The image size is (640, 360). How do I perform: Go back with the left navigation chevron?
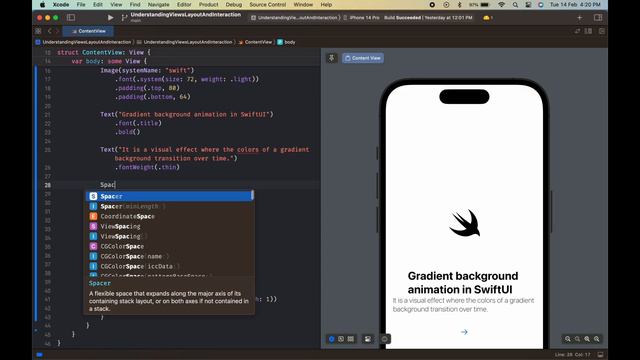50,31
